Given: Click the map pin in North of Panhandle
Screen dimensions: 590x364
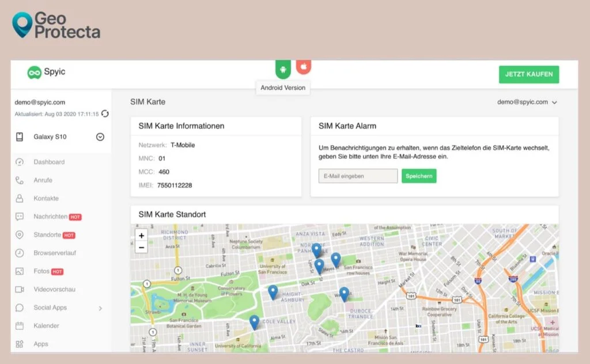Looking at the screenshot, I should (x=317, y=250).
